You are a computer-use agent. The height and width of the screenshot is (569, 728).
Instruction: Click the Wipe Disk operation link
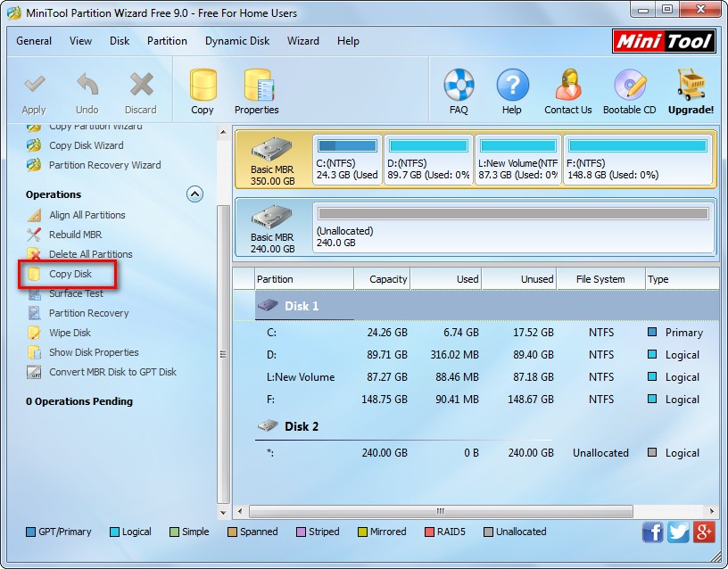(70, 333)
